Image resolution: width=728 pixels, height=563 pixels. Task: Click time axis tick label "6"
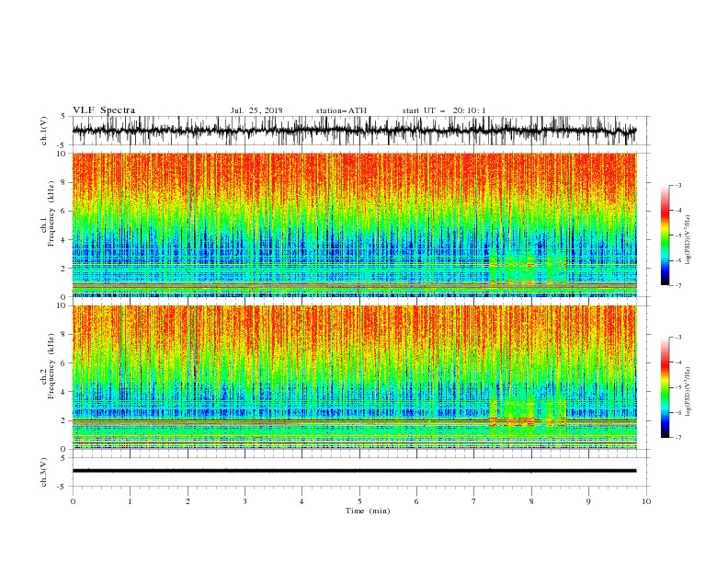pyautogui.click(x=416, y=501)
